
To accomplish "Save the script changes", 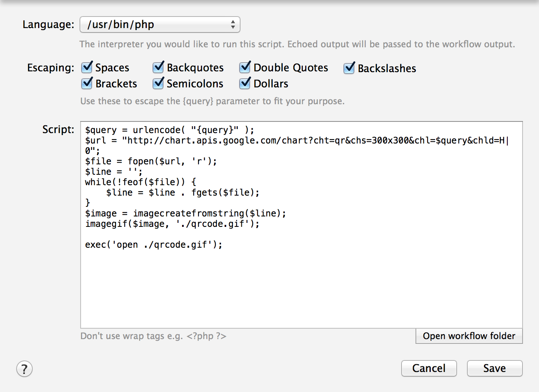I will click(x=494, y=368).
